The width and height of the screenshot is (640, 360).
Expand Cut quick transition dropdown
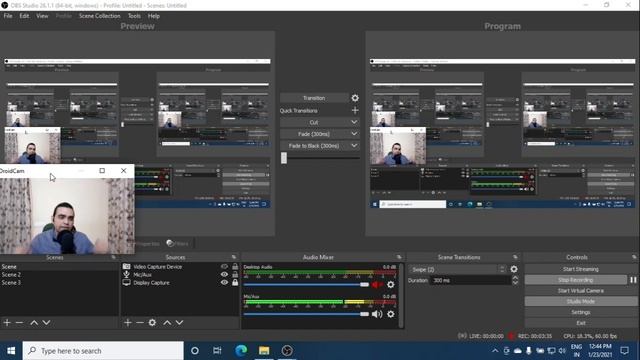354,122
